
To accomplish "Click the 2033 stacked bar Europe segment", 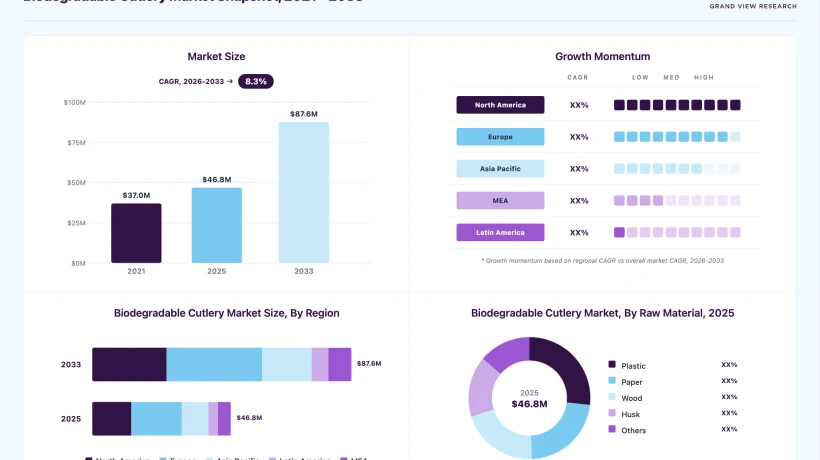I will coord(214,364).
